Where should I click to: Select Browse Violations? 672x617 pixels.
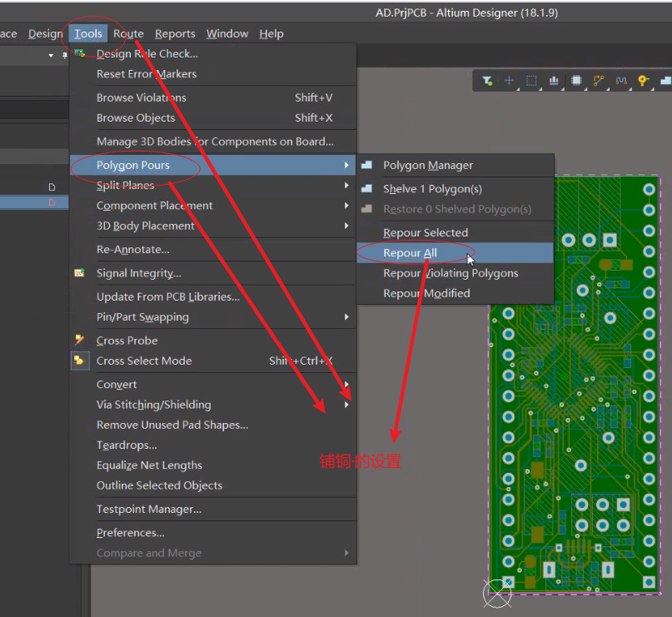click(x=213, y=97)
